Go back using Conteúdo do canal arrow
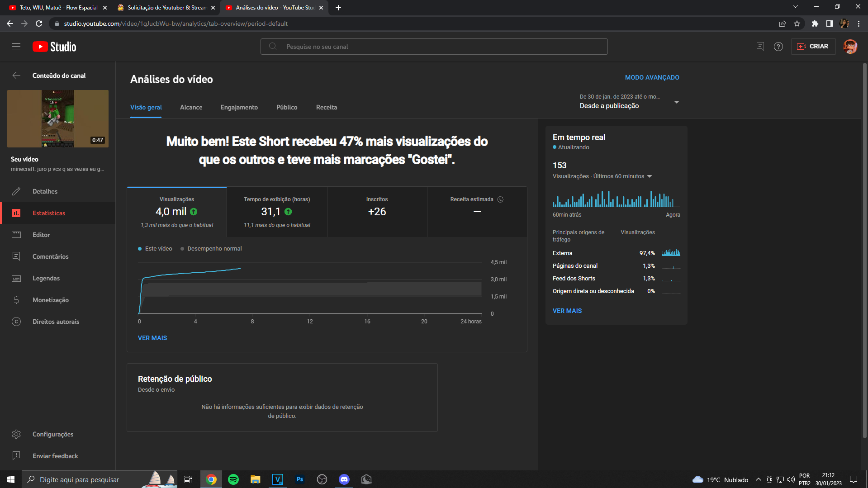868x488 pixels. point(16,76)
